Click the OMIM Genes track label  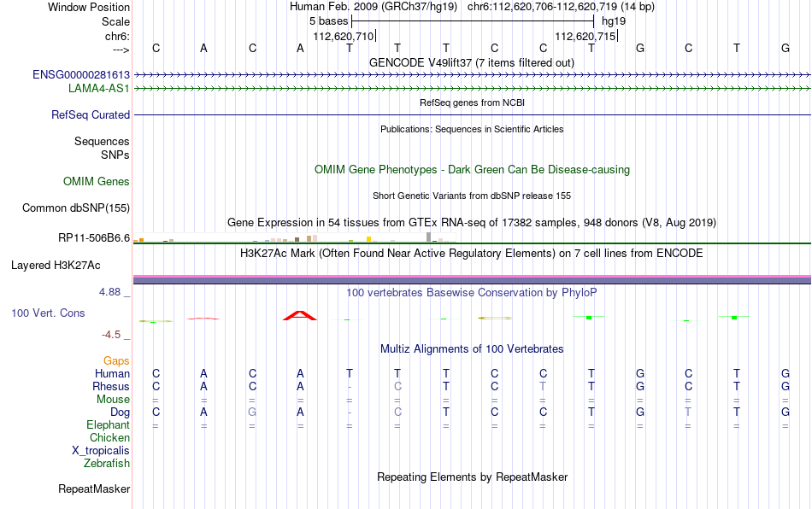96,182
